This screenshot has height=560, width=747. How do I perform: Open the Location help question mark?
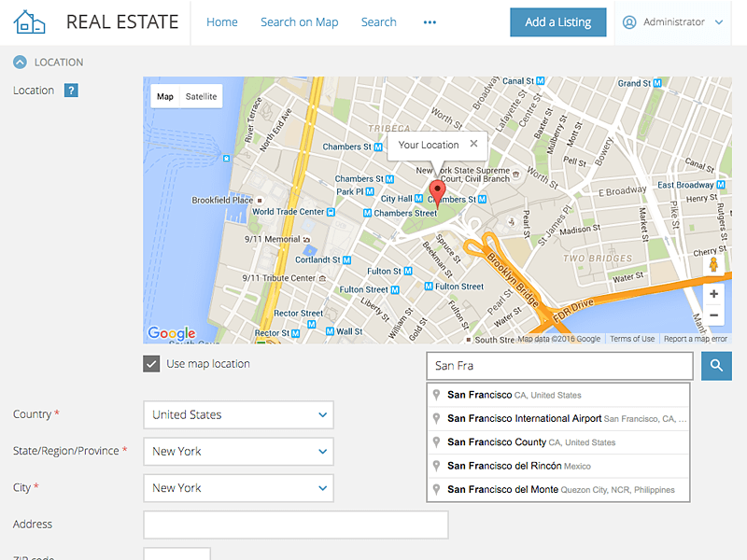[71, 91]
